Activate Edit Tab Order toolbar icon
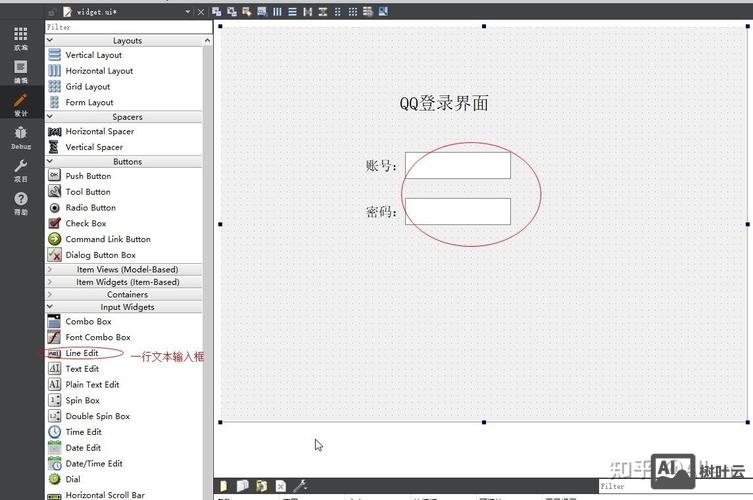 pos(262,12)
